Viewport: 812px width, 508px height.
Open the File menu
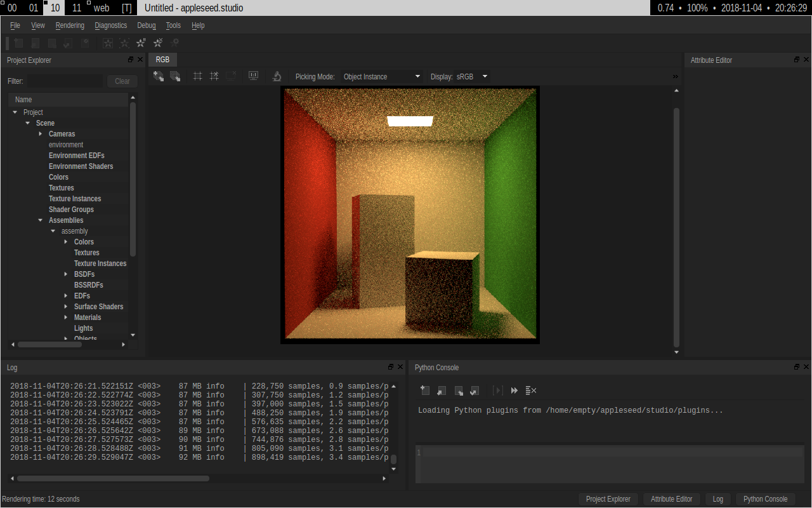point(15,25)
